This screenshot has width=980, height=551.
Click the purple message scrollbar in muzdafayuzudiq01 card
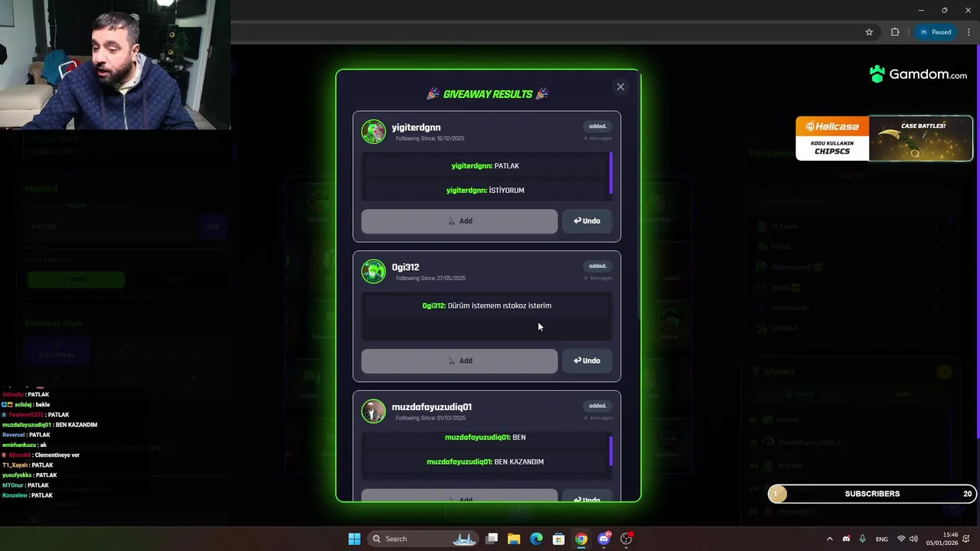[x=611, y=451]
